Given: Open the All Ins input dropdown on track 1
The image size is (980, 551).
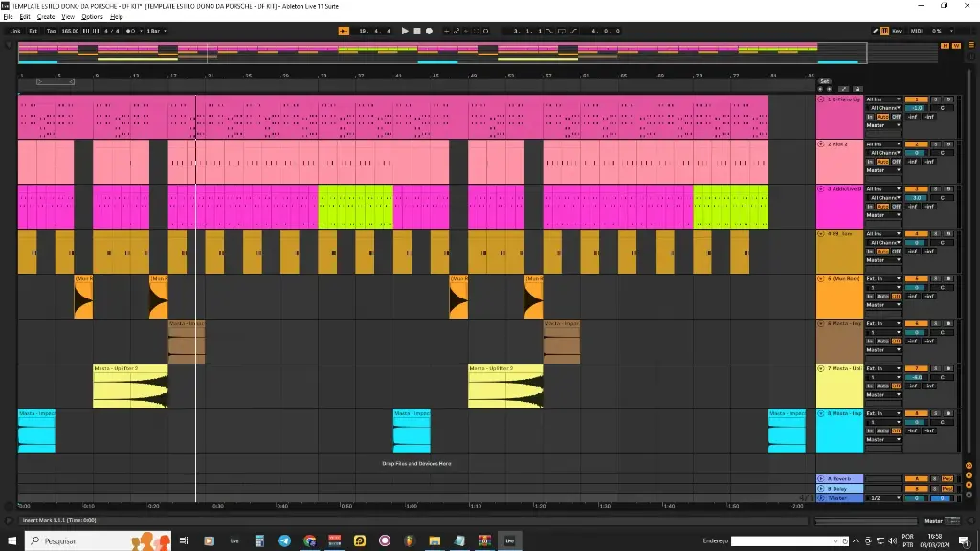Looking at the screenshot, I should pos(883,99).
